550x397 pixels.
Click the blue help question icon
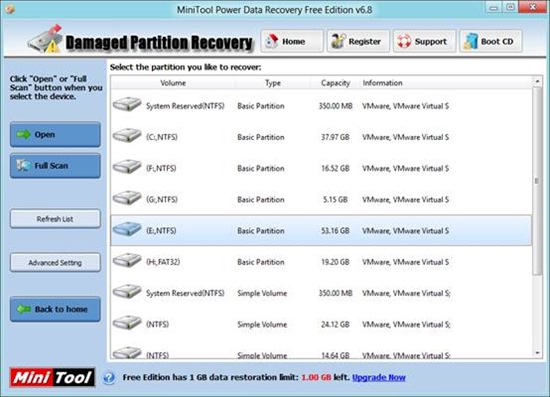pyautogui.click(x=109, y=378)
